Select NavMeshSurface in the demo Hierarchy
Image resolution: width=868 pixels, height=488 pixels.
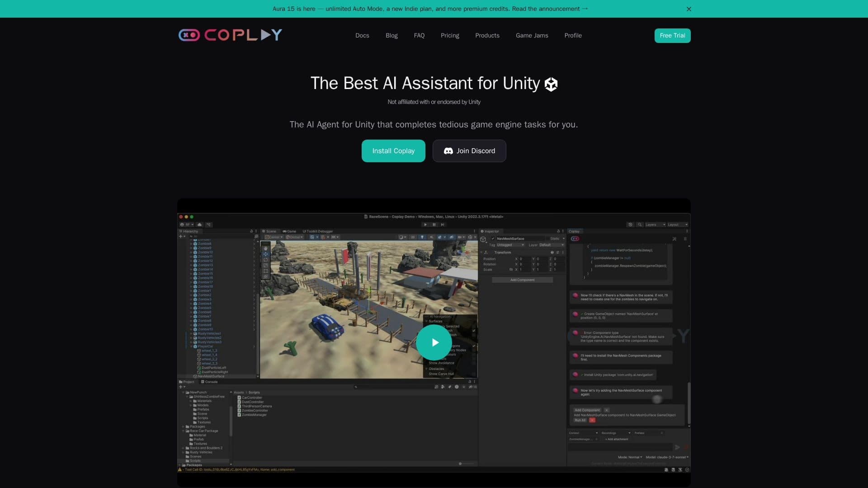[210, 376]
